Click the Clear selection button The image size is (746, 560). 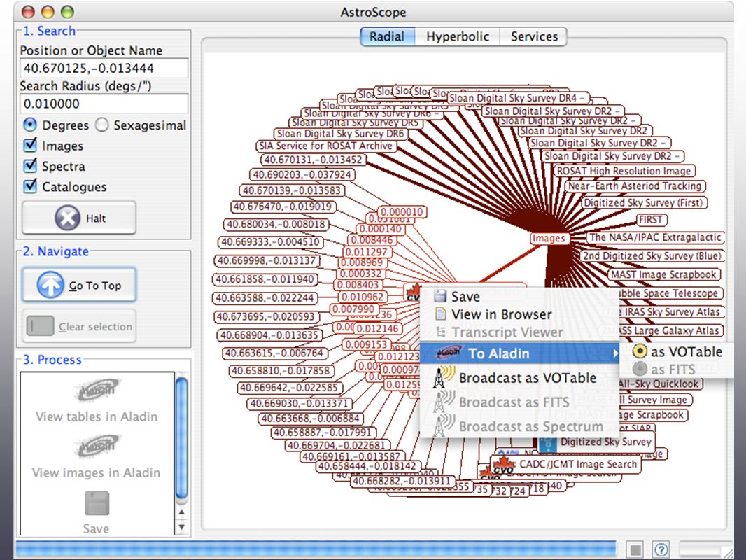click(x=79, y=326)
